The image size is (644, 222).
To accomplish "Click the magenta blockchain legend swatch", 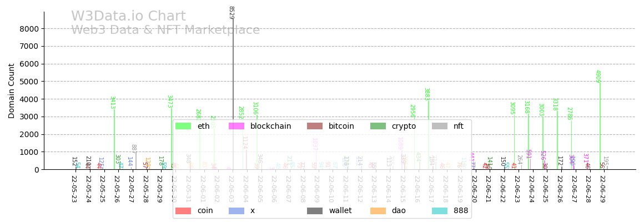I will 237,127.
